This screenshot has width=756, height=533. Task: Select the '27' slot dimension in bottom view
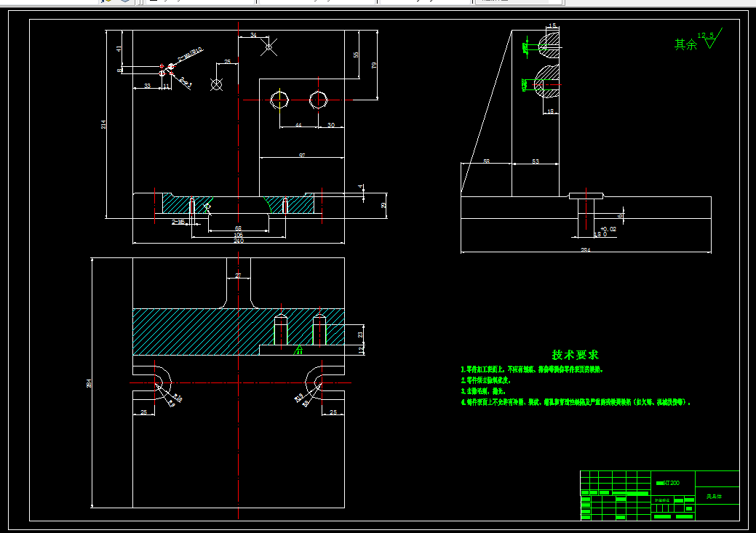pos(238,276)
